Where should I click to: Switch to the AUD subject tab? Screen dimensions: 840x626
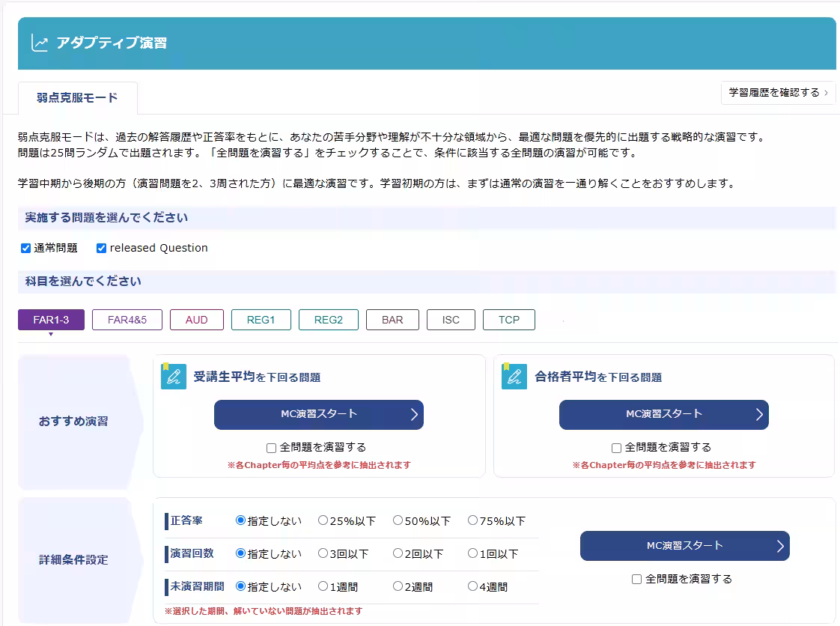196,320
